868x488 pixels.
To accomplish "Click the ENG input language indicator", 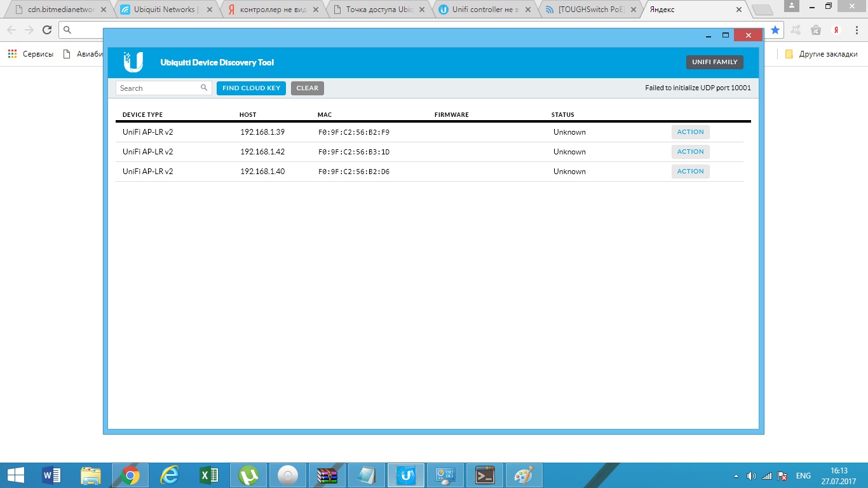I will point(803,476).
